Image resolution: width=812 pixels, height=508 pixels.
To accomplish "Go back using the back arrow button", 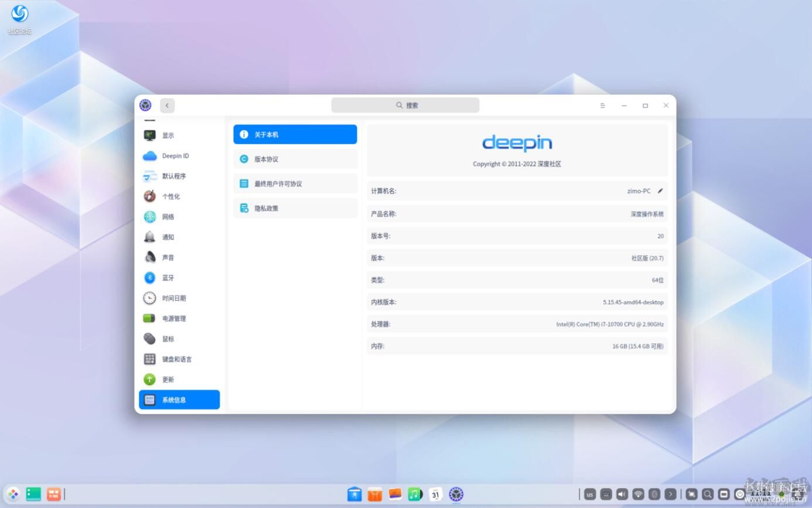I will (167, 105).
